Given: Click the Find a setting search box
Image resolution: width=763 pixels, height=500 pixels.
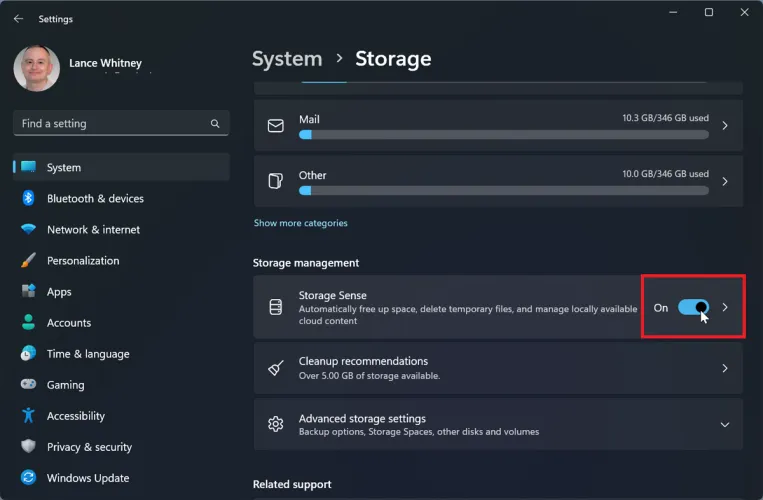Looking at the screenshot, I should [110, 124].
